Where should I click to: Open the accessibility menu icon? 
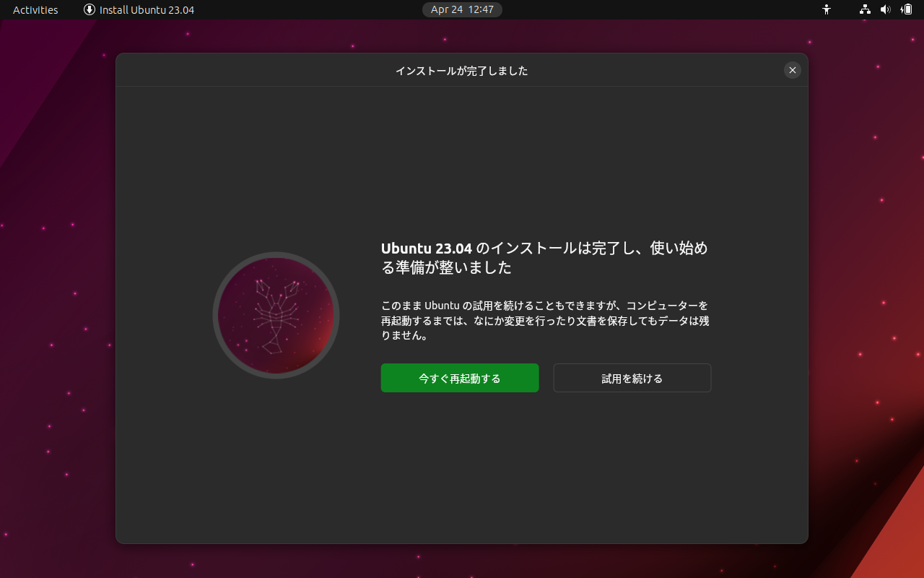click(x=827, y=9)
